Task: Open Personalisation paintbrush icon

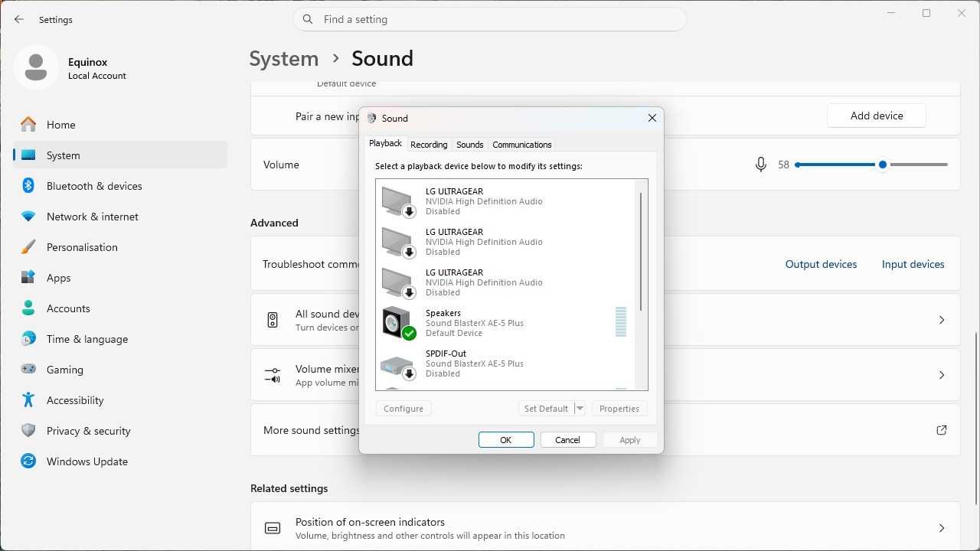Action: pyautogui.click(x=28, y=246)
